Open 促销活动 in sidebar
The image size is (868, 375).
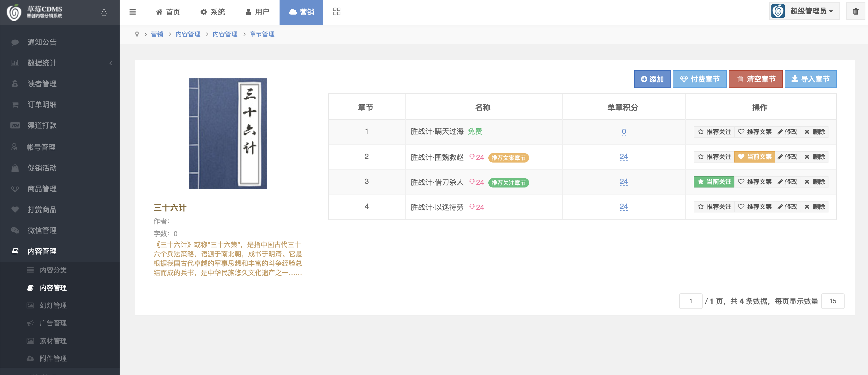point(60,168)
